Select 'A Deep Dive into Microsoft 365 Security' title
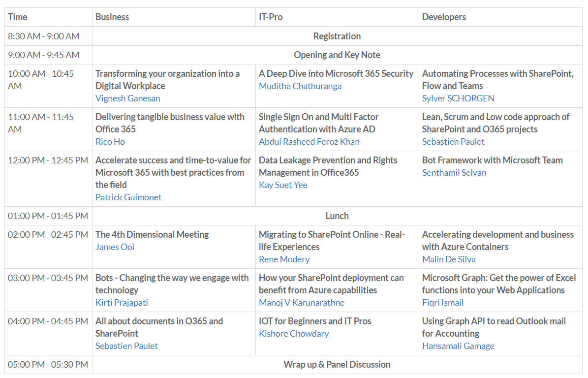This screenshot has height=378, width=588. 336,73
